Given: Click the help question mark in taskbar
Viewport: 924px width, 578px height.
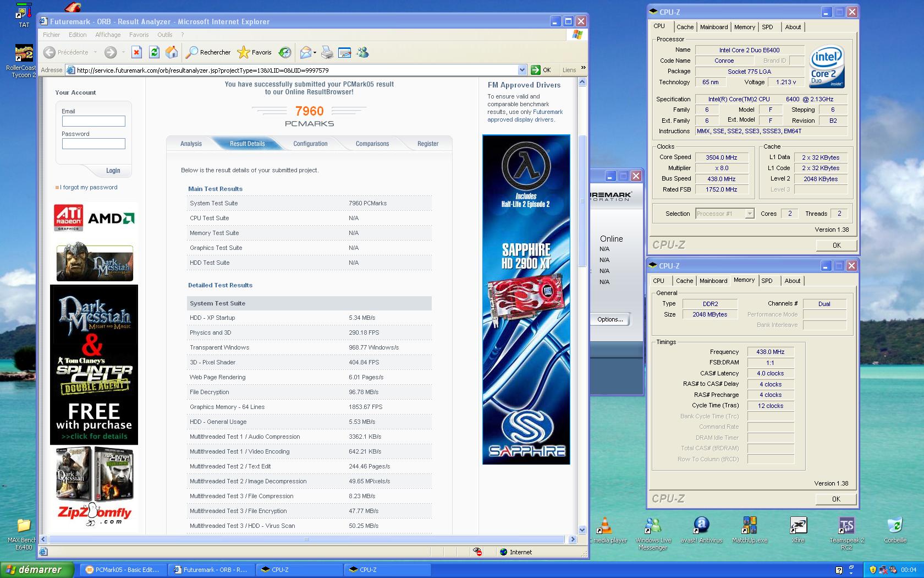Looking at the screenshot, I should [x=839, y=570].
